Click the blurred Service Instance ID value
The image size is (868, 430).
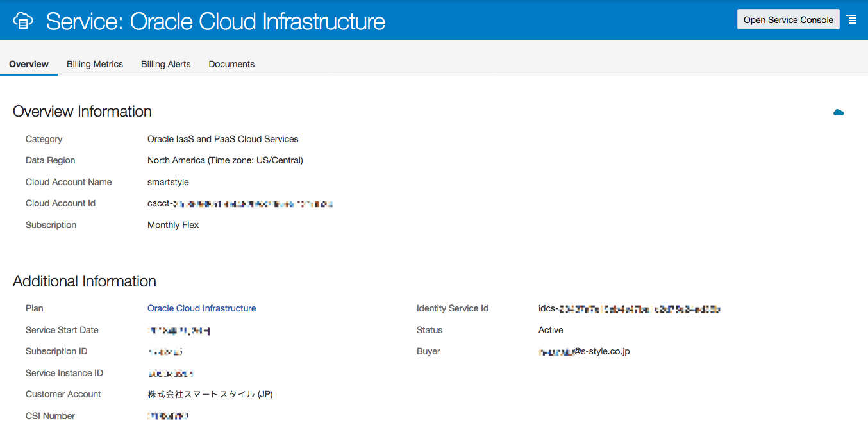pyautogui.click(x=171, y=373)
